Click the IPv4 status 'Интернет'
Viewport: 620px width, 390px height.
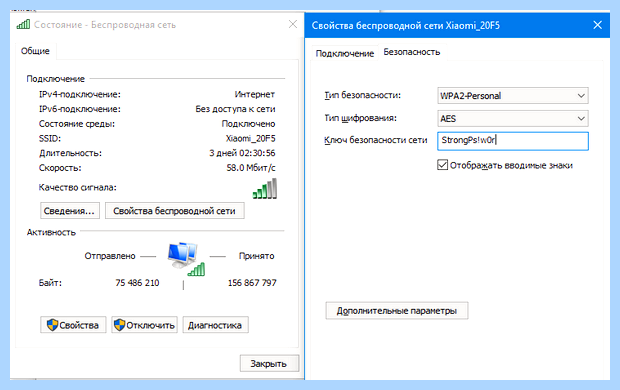tap(254, 95)
